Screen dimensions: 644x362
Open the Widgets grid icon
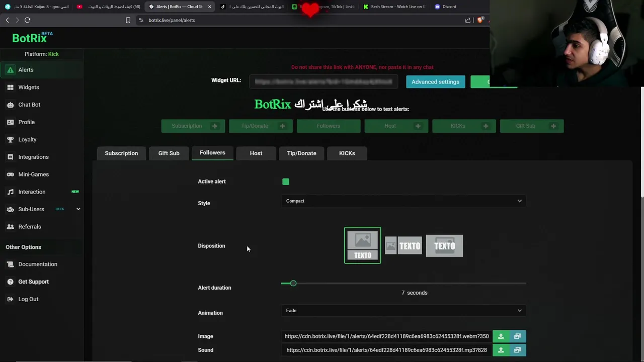[x=10, y=87]
